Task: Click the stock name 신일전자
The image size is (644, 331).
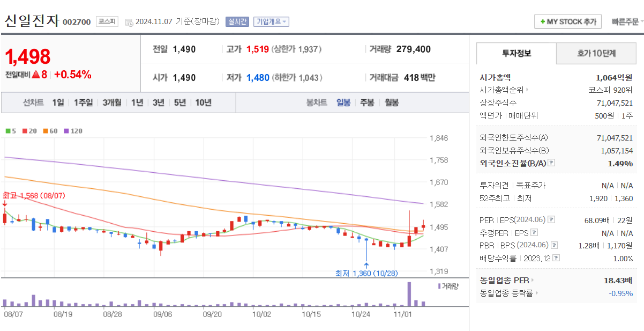Action: coord(32,21)
